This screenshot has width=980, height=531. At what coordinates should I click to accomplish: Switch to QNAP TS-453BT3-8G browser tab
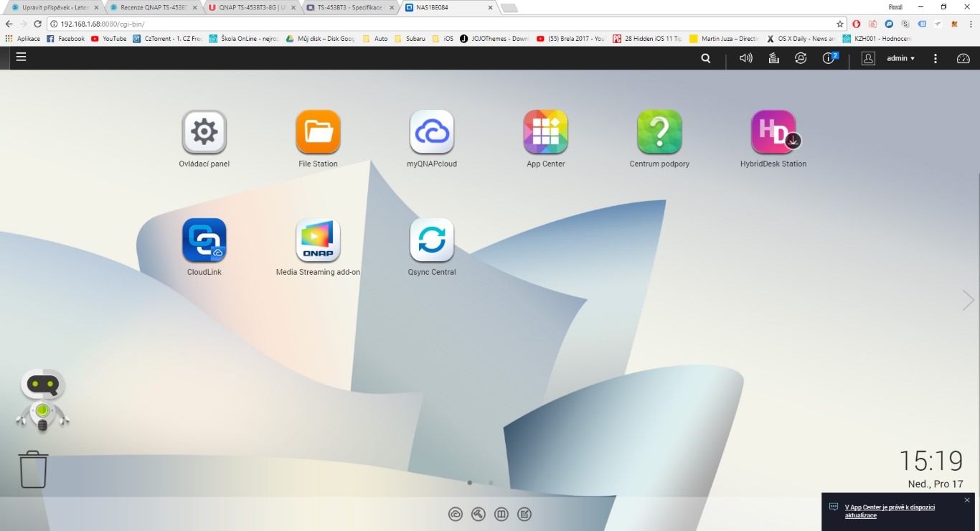tap(251, 7)
